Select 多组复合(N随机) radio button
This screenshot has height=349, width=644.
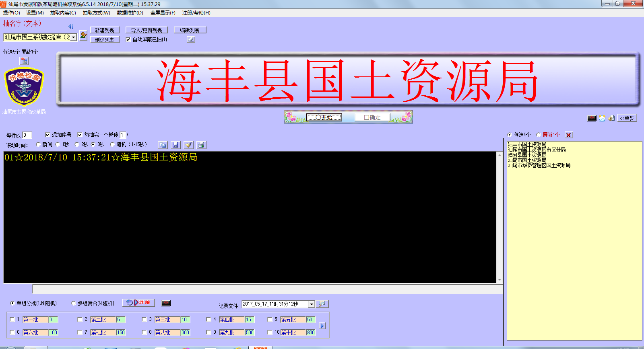pyautogui.click(x=74, y=303)
